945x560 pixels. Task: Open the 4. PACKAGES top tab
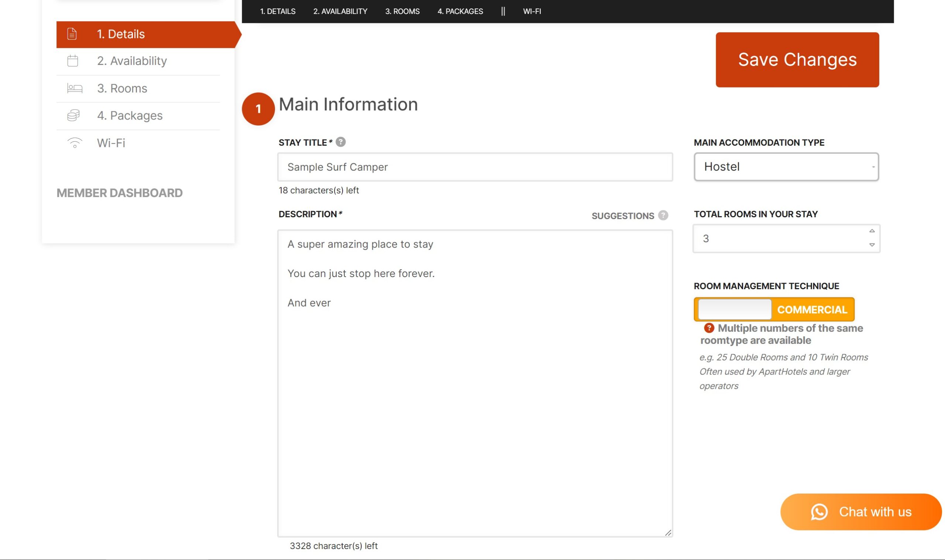(x=460, y=11)
